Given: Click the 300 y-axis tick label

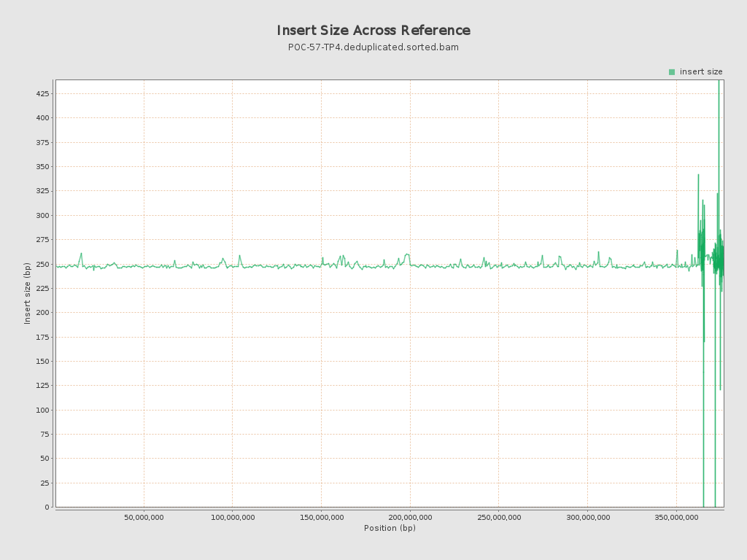Looking at the screenshot, I should point(42,215).
